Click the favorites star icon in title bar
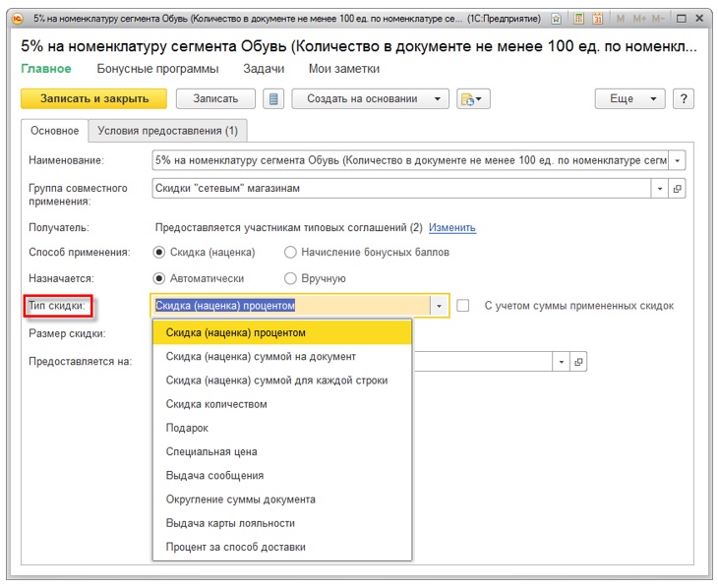 click(557, 18)
